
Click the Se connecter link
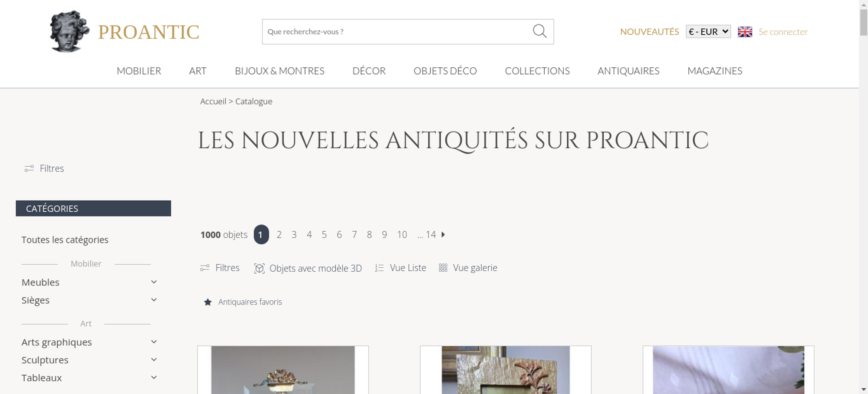coord(783,32)
